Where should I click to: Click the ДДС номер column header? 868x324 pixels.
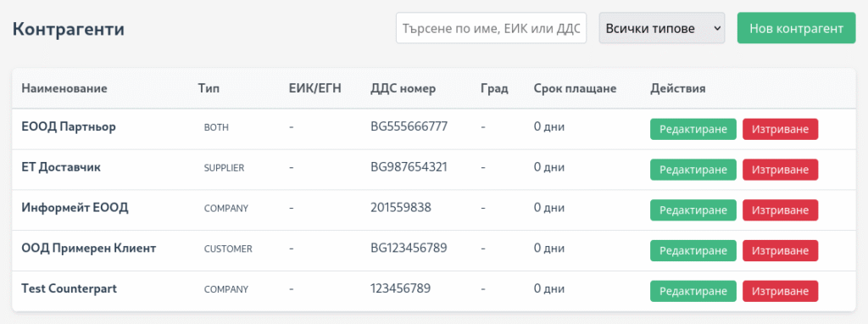coord(403,88)
